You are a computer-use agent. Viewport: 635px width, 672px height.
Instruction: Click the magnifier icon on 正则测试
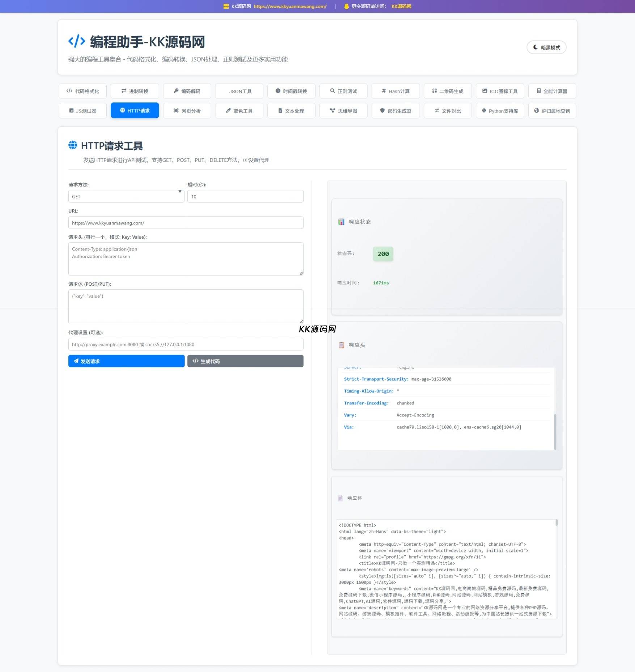tap(333, 91)
